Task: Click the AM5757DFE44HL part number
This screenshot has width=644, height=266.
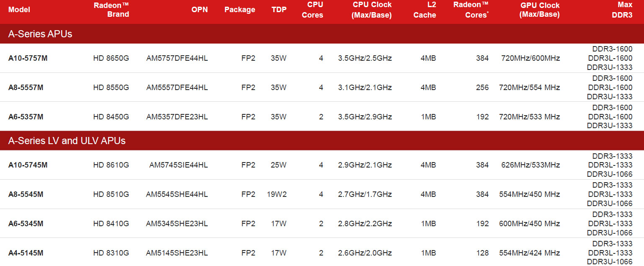Action: (x=177, y=58)
